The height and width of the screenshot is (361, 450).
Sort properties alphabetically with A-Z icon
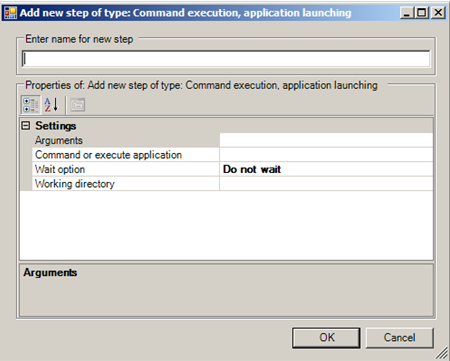[x=51, y=105]
